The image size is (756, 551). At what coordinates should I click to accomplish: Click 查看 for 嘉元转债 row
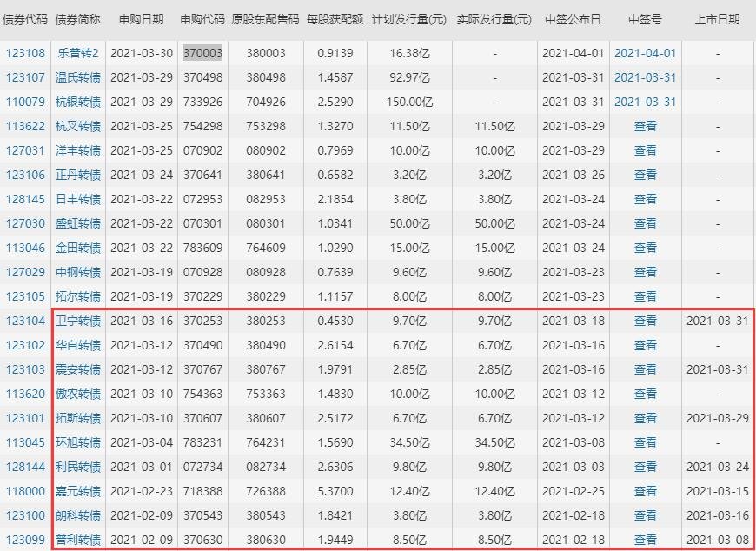647,491
